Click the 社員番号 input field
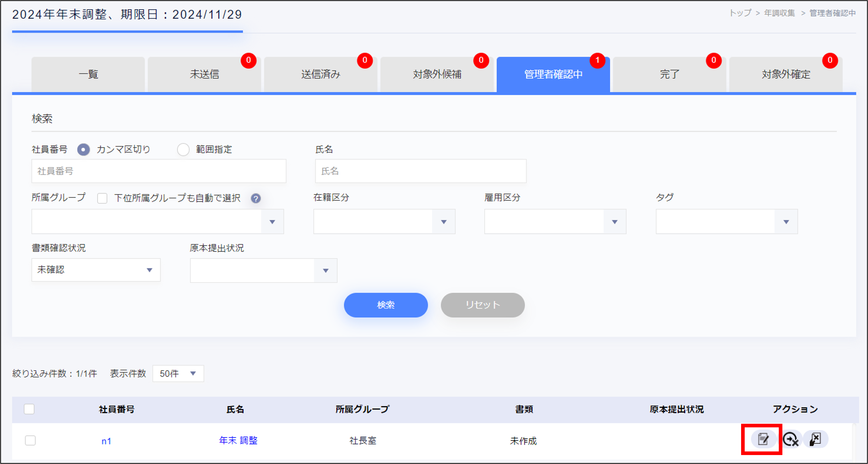 pos(159,171)
